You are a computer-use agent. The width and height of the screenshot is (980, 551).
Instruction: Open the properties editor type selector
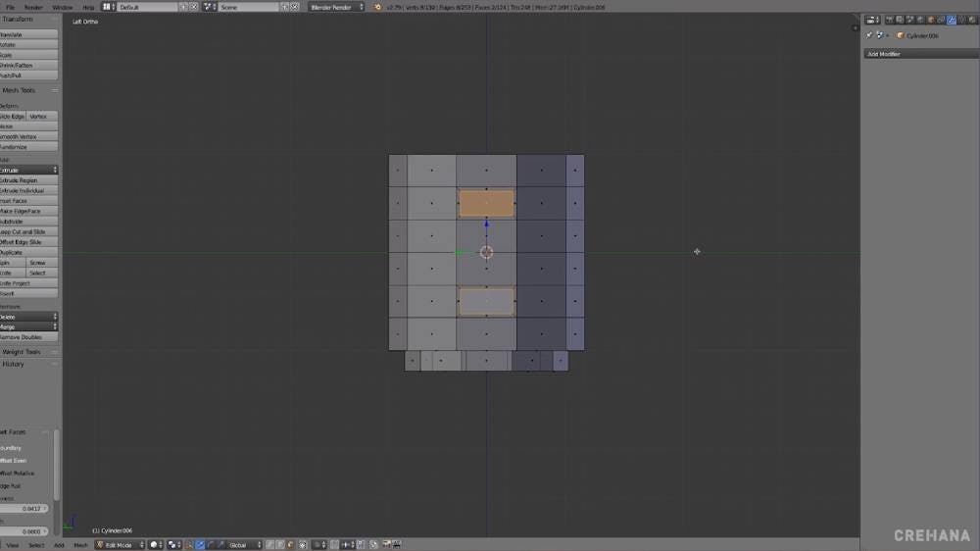pyautogui.click(x=872, y=20)
